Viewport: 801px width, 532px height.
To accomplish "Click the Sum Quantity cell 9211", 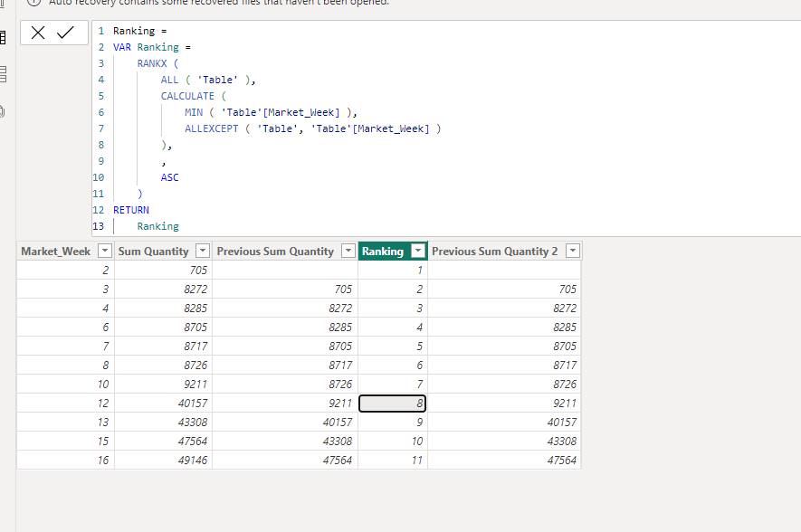I will 164,384.
